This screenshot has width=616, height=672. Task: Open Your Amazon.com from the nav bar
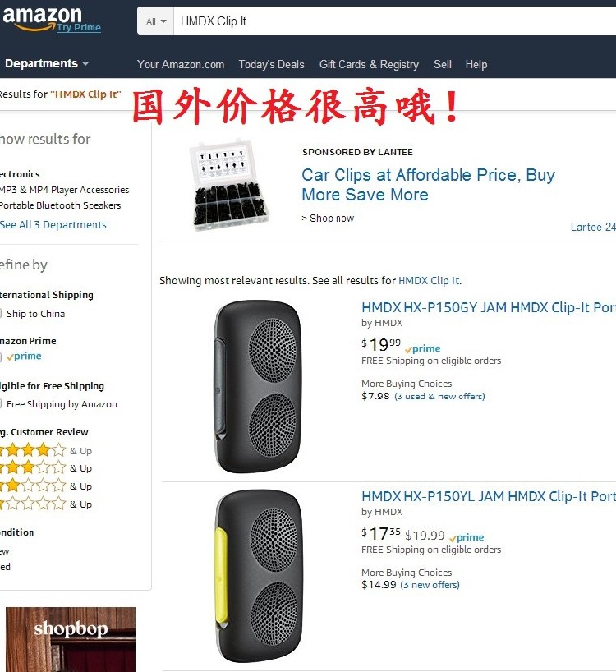181,64
